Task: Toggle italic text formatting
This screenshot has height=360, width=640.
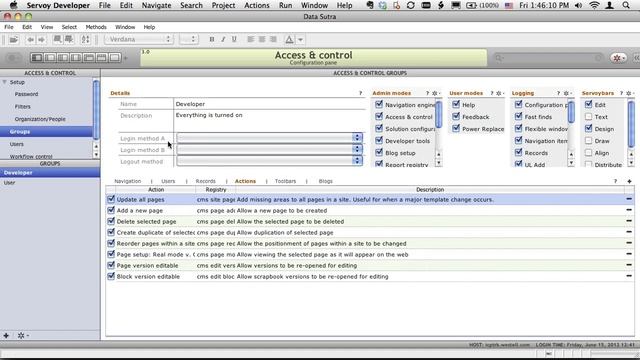Action: [x=223, y=40]
